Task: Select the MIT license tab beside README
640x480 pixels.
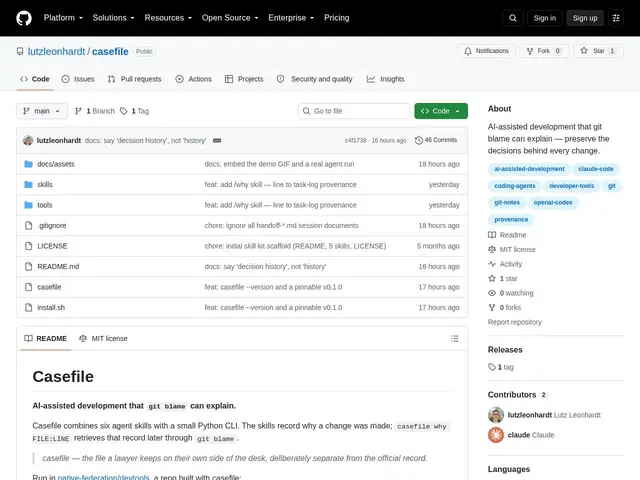Action: (x=103, y=338)
